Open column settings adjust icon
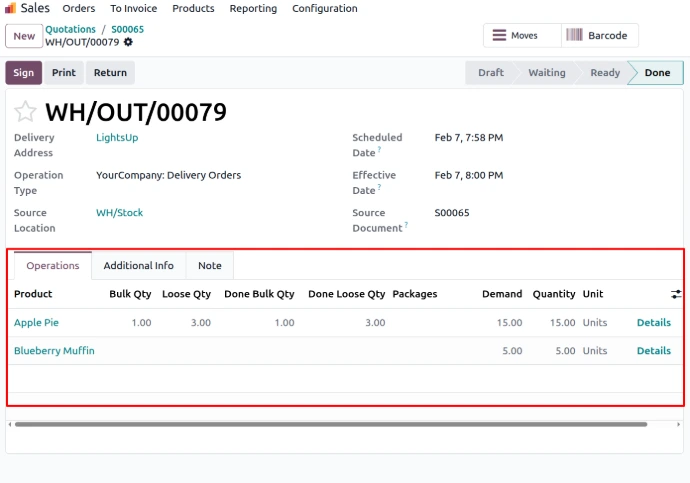Viewport: 690px width, 483px height. (x=676, y=294)
